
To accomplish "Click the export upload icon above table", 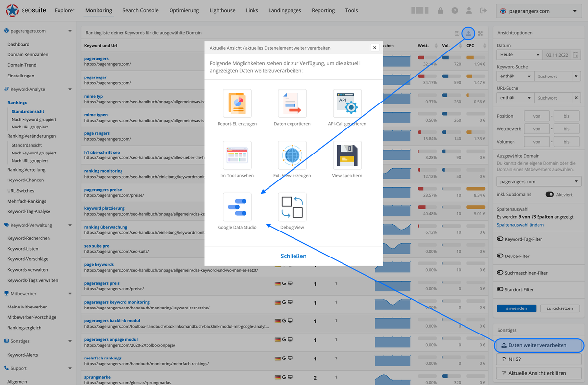I will (468, 33).
